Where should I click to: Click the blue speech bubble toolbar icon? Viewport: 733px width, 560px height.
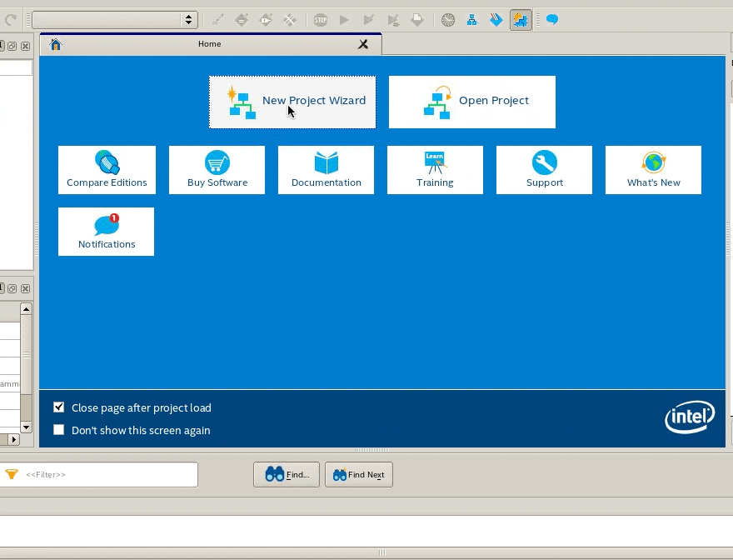(x=552, y=20)
